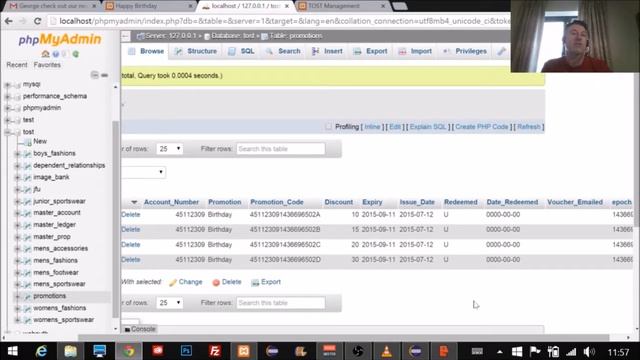Screen dimensions: 640x360
Task: Expand the performance_schema database node
Action: [7, 96]
